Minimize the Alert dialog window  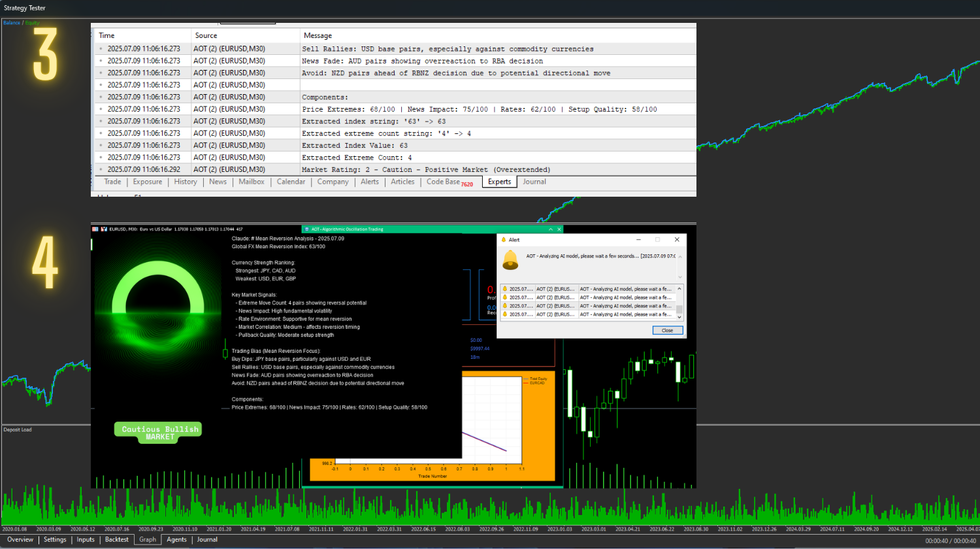coord(637,240)
